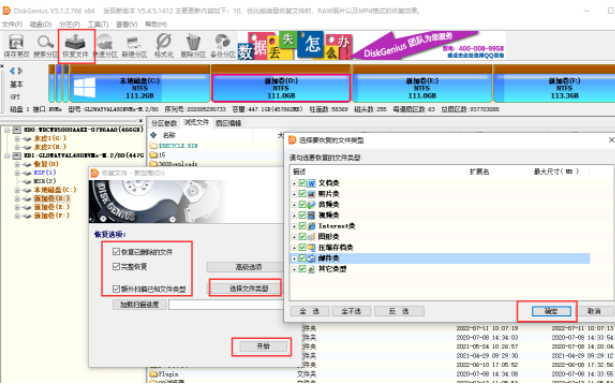This screenshot has height=387, width=615.
Task: Click the 恢复文件 (Recover files) toolbar icon
Action: (x=75, y=42)
